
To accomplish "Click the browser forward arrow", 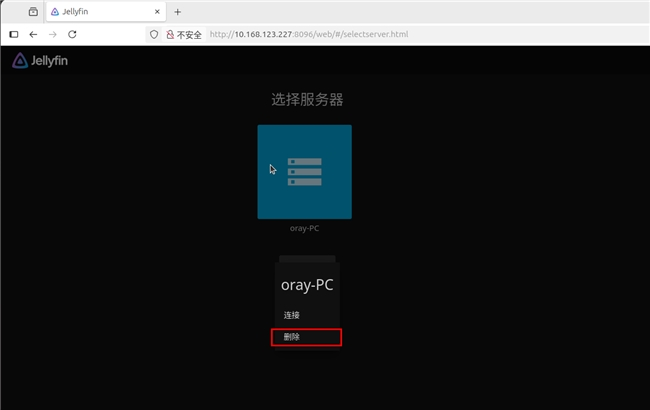I will (52, 34).
